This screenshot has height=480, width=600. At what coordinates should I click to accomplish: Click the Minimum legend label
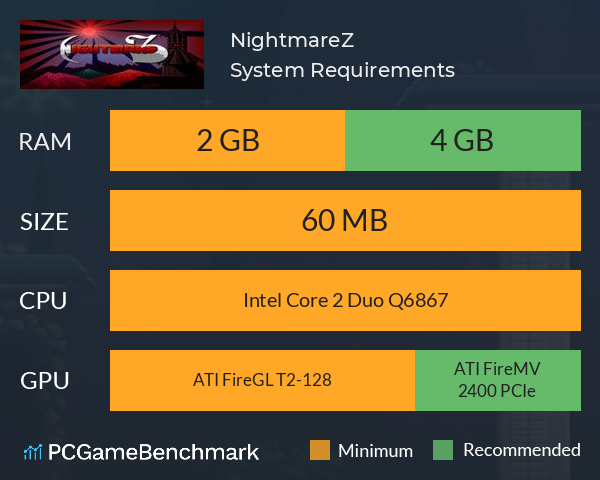(x=375, y=451)
